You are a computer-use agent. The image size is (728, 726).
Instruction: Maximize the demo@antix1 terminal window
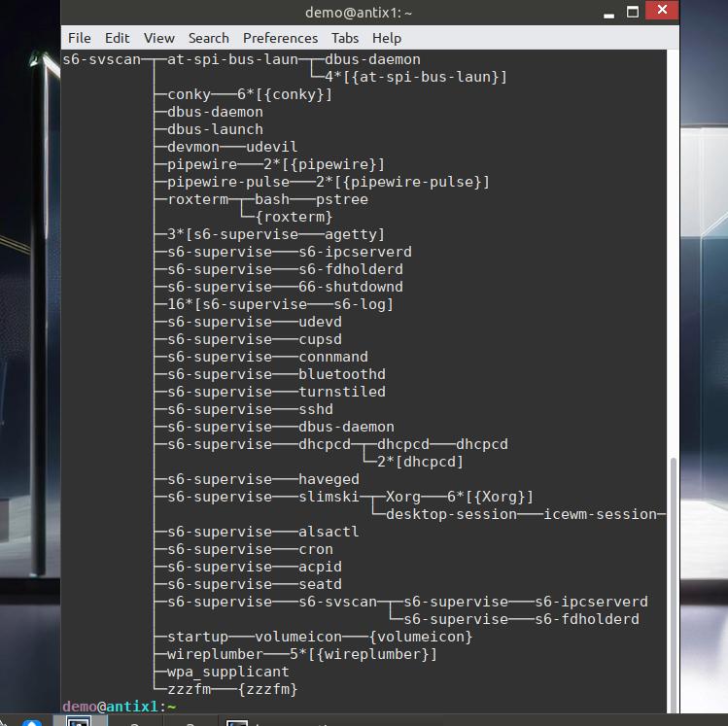click(x=633, y=12)
